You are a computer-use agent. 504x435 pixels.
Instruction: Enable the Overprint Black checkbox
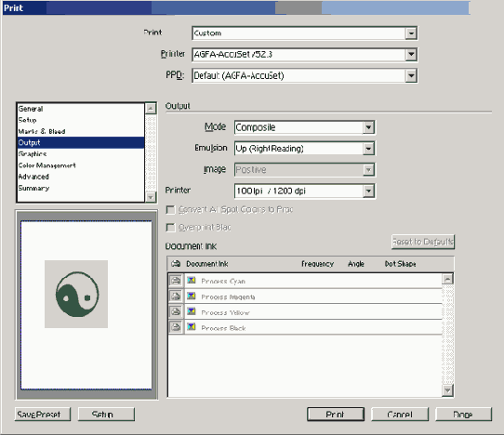coord(170,228)
